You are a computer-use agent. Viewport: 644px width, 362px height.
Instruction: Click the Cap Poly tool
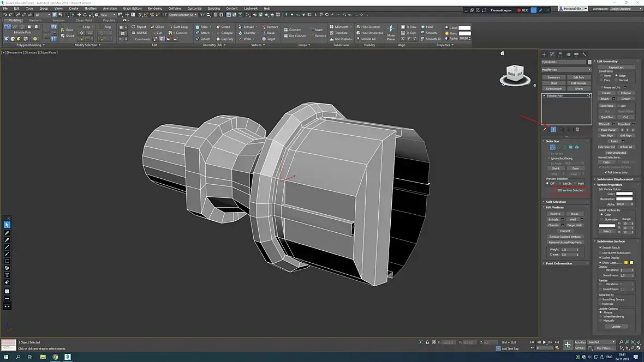[x=224, y=39]
